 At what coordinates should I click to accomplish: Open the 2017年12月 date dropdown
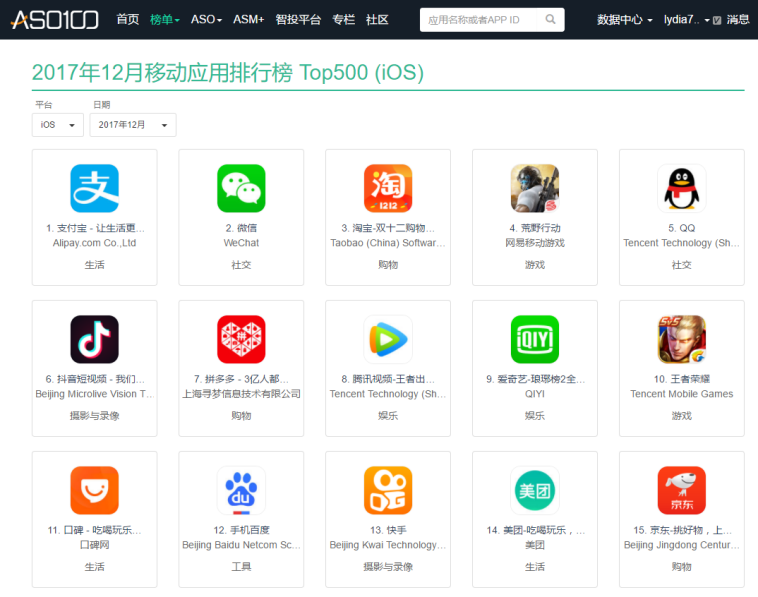coord(133,125)
